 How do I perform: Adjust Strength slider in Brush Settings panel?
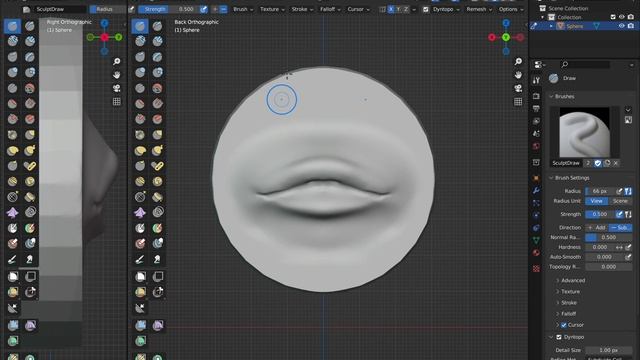(600, 214)
